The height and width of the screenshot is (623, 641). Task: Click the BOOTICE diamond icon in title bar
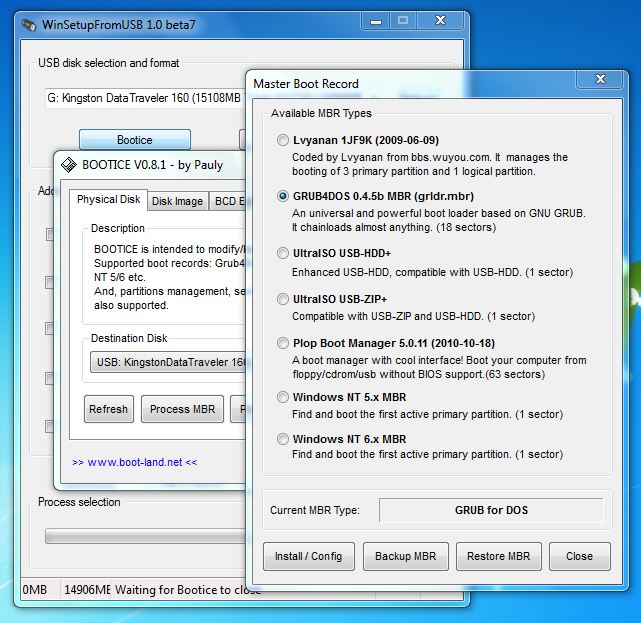[x=69, y=165]
